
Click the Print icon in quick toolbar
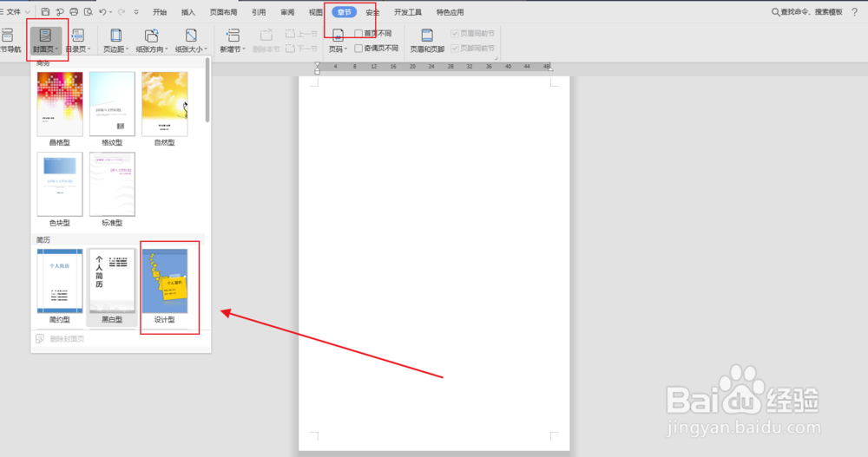coord(74,11)
